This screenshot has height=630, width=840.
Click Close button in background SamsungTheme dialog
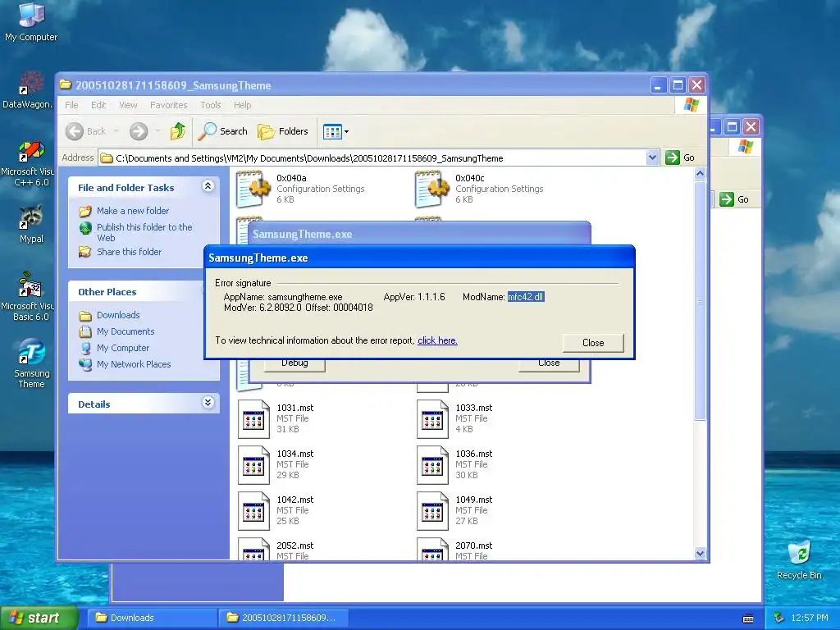[x=549, y=363]
